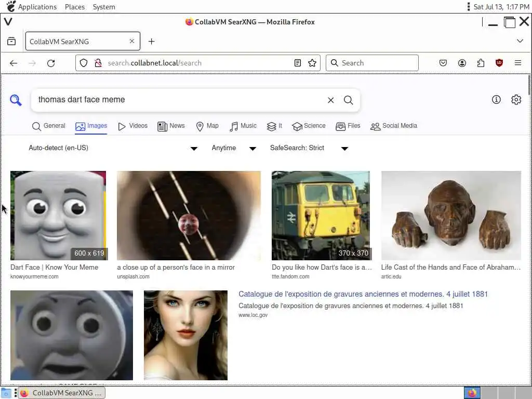Open the Firefox account icon
The height and width of the screenshot is (399, 532).
pyautogui.click(x=462, y=63)
